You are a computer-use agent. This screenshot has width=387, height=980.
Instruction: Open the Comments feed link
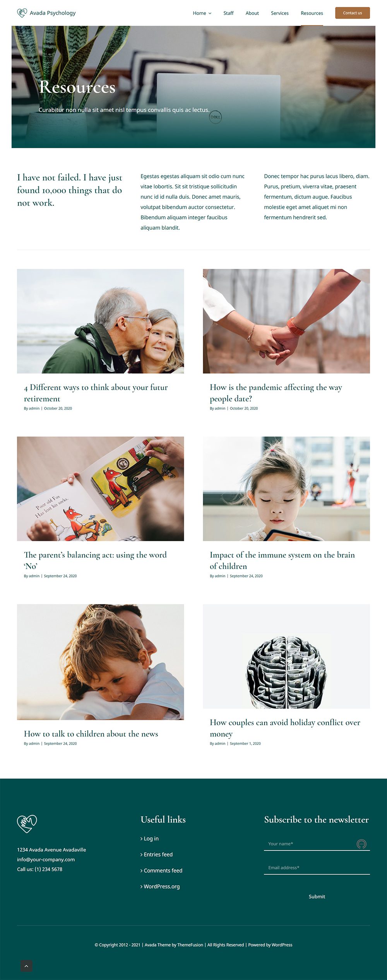pos(163,871)
